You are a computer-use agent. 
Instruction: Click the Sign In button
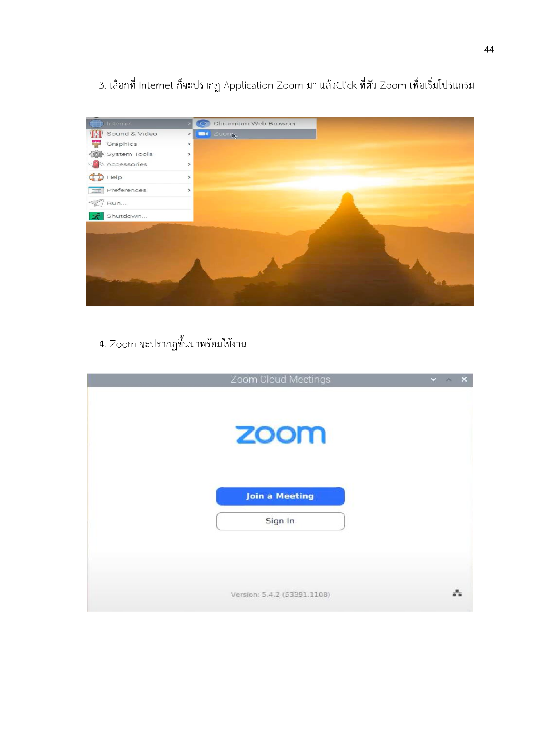coord(280,521)
